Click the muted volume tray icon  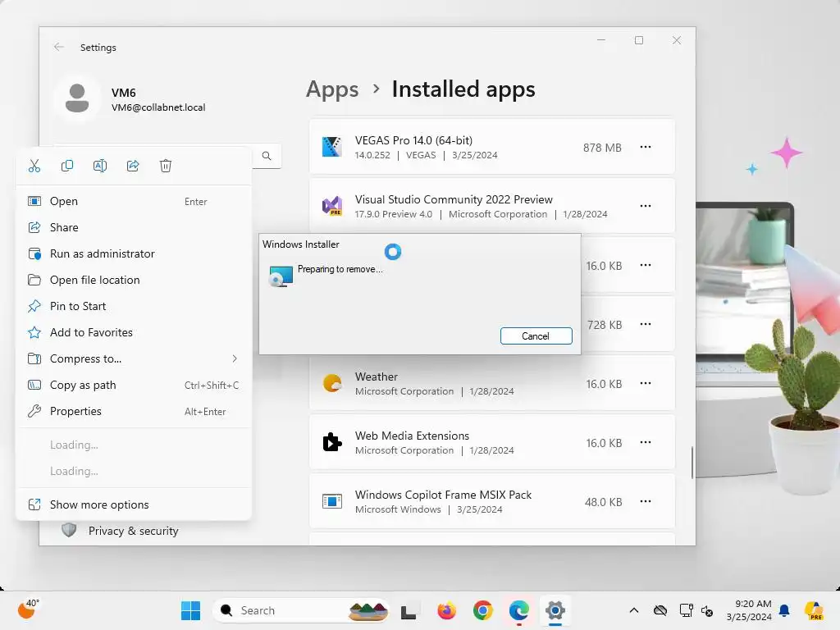point(707,610)
